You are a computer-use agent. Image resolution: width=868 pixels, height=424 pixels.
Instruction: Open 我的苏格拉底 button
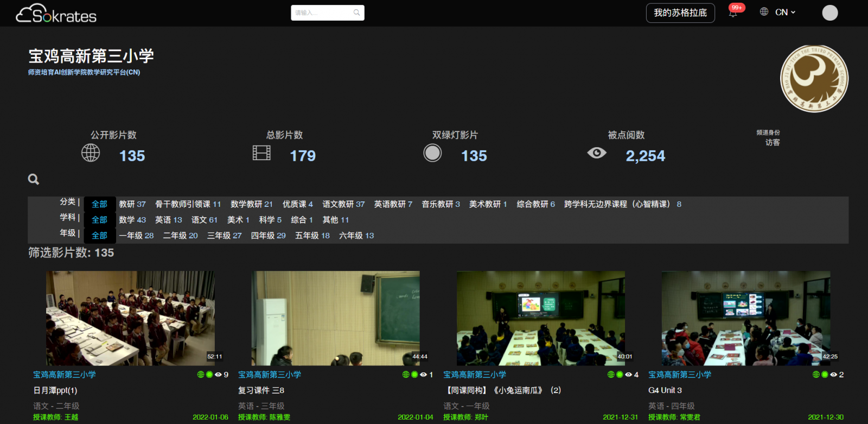(x=680, y=13)
